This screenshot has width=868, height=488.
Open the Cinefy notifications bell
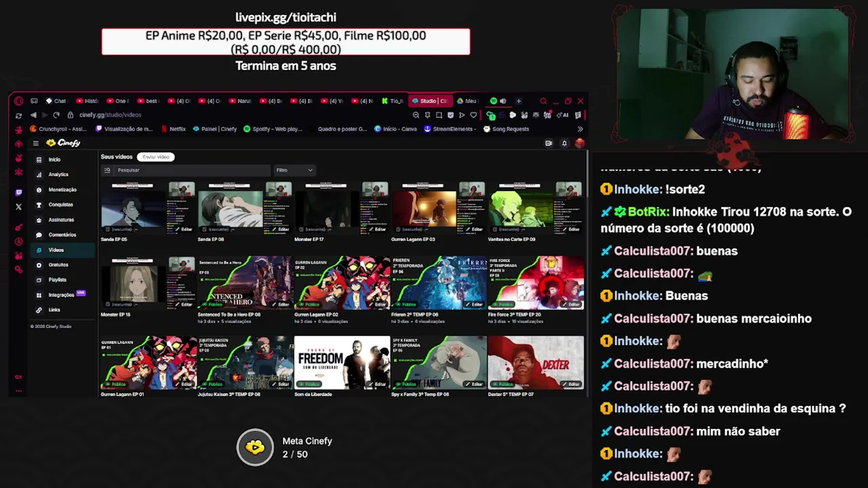click(x=564, y=143)
